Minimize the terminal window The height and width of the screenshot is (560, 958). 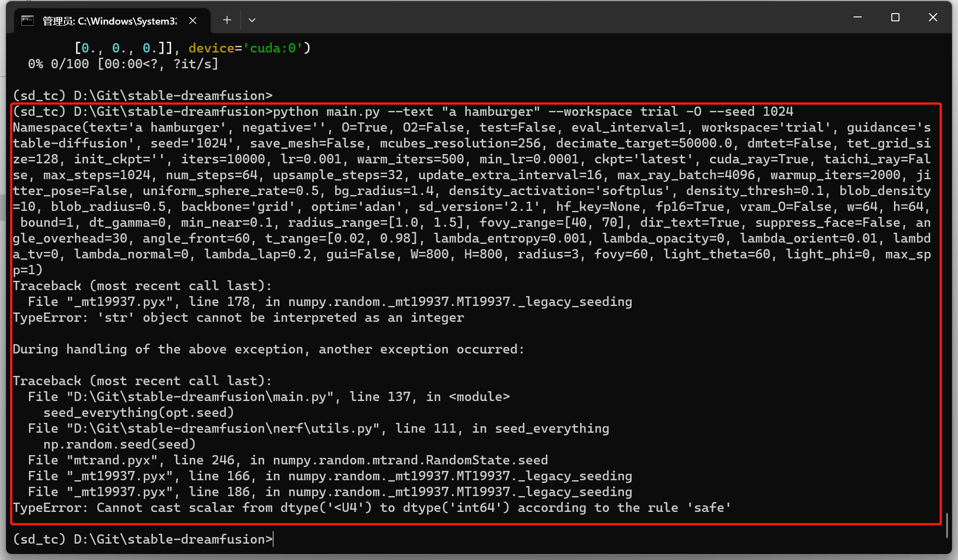tap(856, 17)
